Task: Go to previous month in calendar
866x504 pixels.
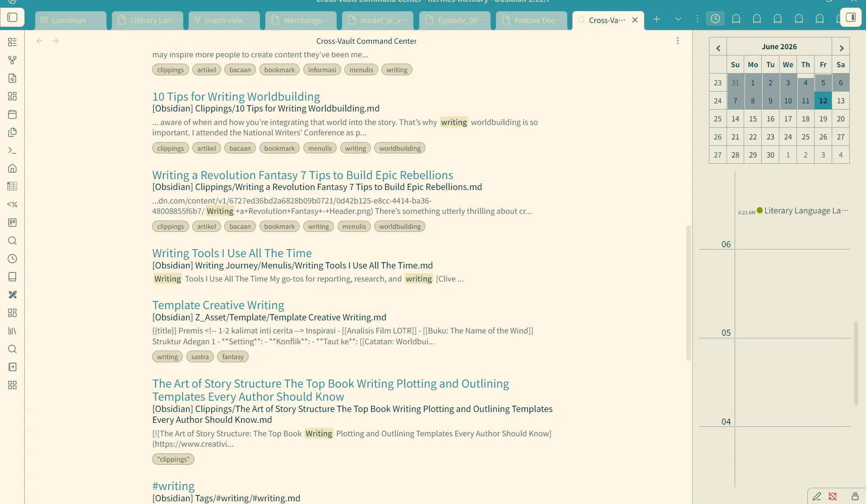Action: (718, 48)
